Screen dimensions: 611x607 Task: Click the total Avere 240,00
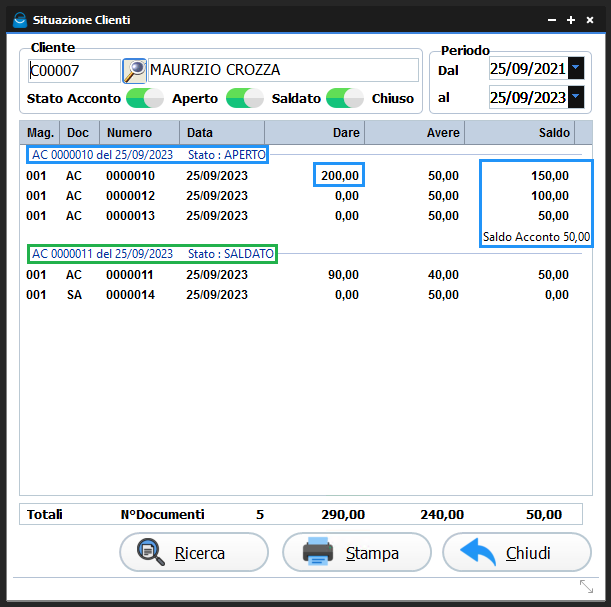pos(442,515)
